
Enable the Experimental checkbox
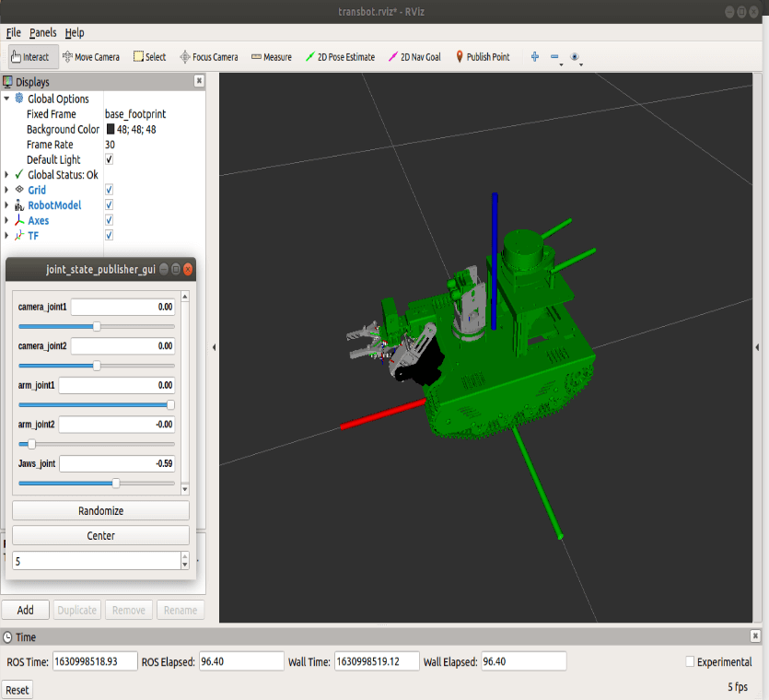pos(690,661)
